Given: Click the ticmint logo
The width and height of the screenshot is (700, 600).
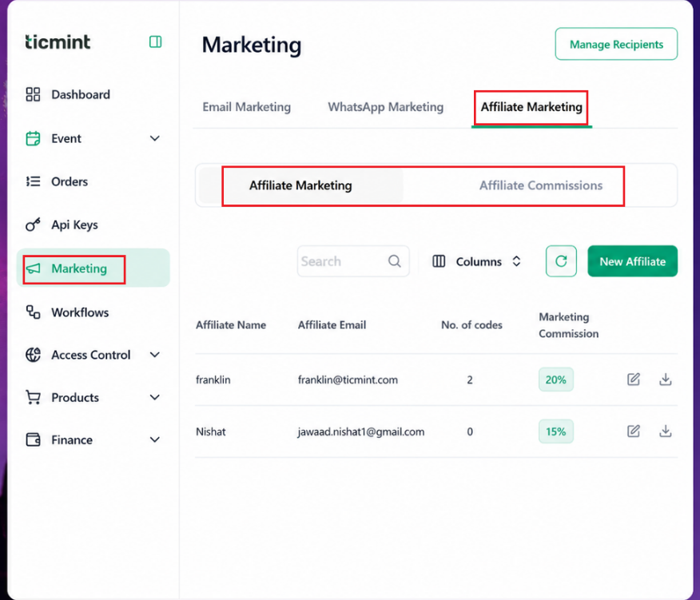Looking at the screenshot, I should [x=58, y=42].
